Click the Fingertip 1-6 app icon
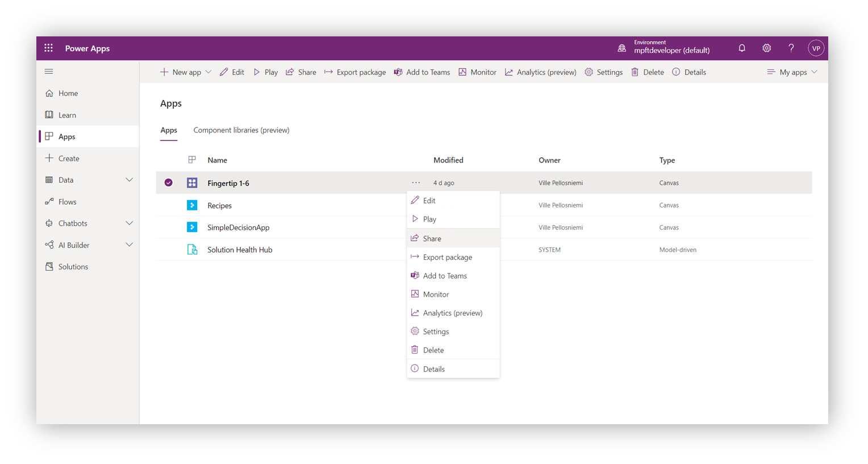This screenshot has height=464, width=868. tap(192, 183)
